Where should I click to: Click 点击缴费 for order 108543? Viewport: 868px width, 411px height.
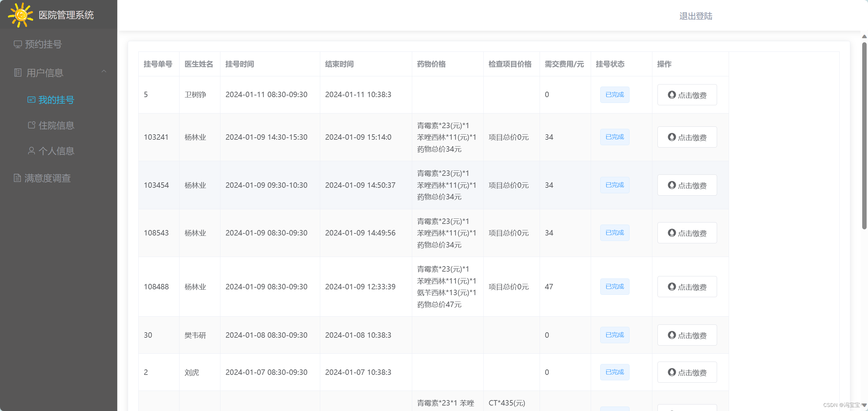[687, 233]
